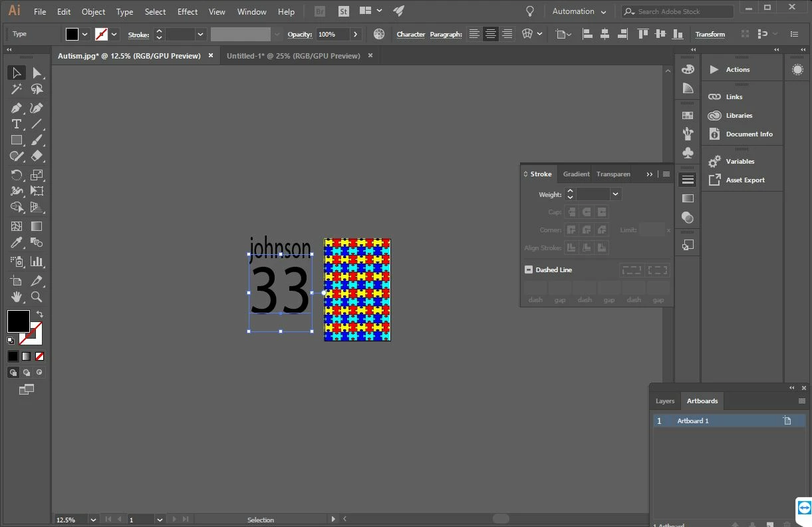Select the Hand tool
The height and width of the screenshot is (527, 812).
point(17,297)
